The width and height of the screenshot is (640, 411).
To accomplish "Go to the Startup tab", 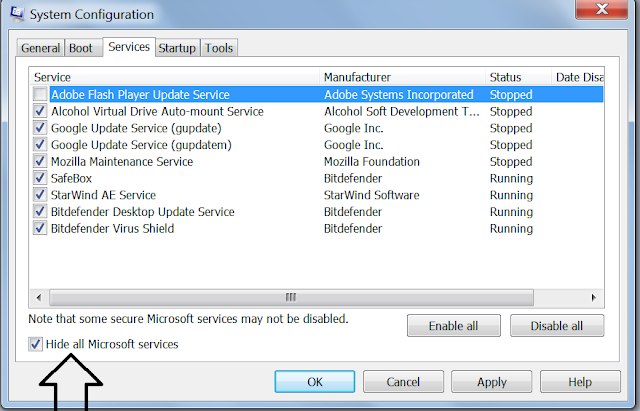I will click(x=177, y=48).
